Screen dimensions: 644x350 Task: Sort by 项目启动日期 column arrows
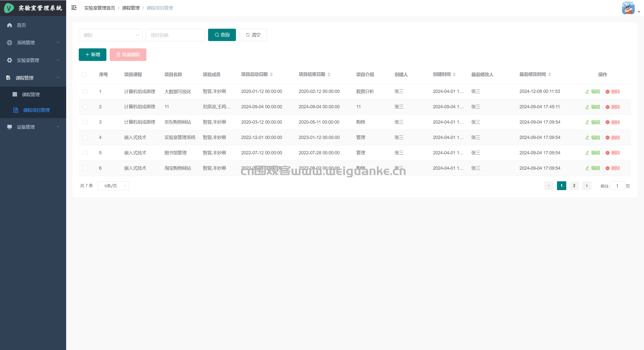coord(271,75)
